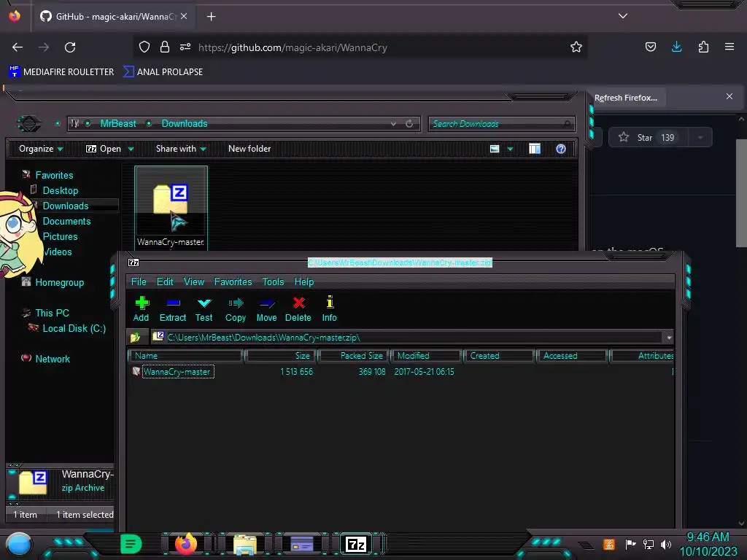Open the Help menu in 7-Zip
The image size is (747, 560).
(304, 281)
